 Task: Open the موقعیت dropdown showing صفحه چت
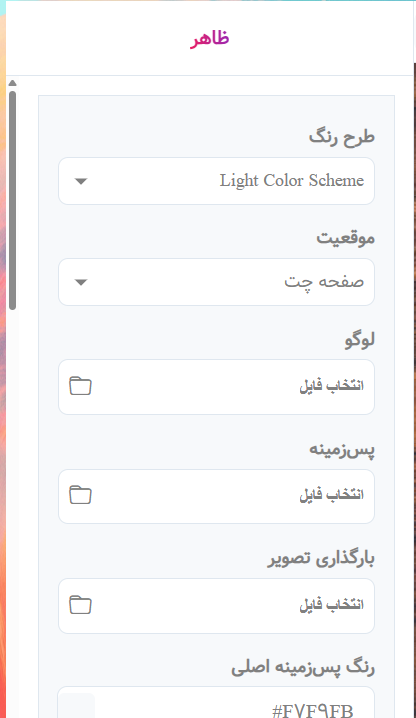tap(216, 282)
